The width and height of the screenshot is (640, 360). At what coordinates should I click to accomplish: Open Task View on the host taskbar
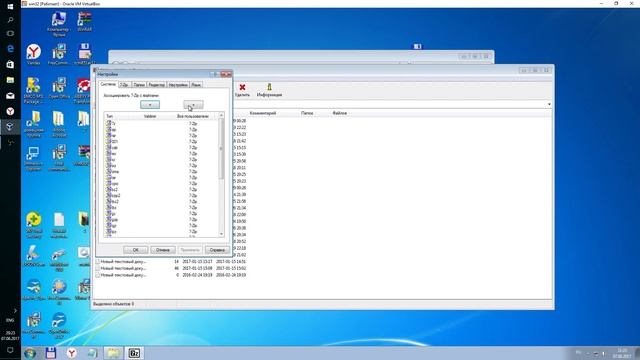pyautogui.click(x=10, y=34)
